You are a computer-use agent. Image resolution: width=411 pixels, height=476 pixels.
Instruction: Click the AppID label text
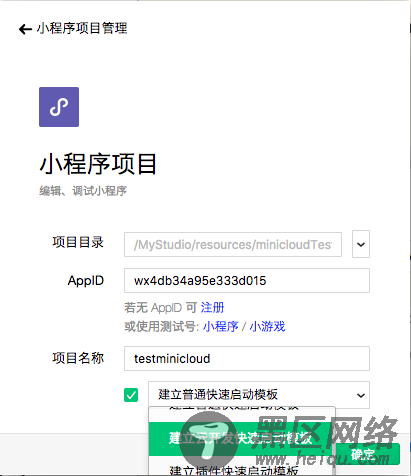(86, 281)
